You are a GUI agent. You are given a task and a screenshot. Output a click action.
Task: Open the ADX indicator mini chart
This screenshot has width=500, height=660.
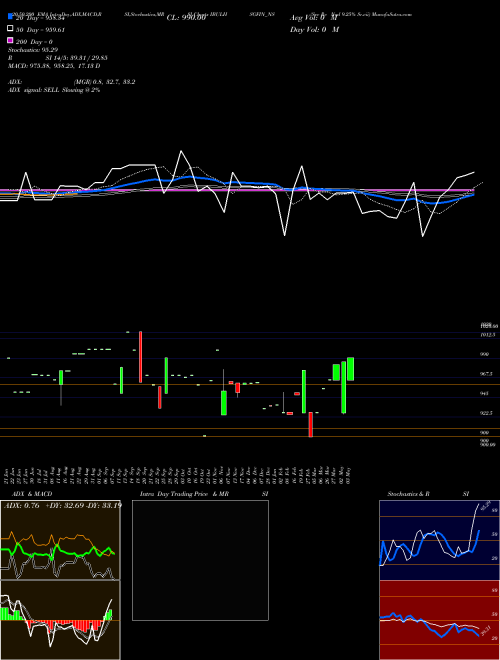60,540
